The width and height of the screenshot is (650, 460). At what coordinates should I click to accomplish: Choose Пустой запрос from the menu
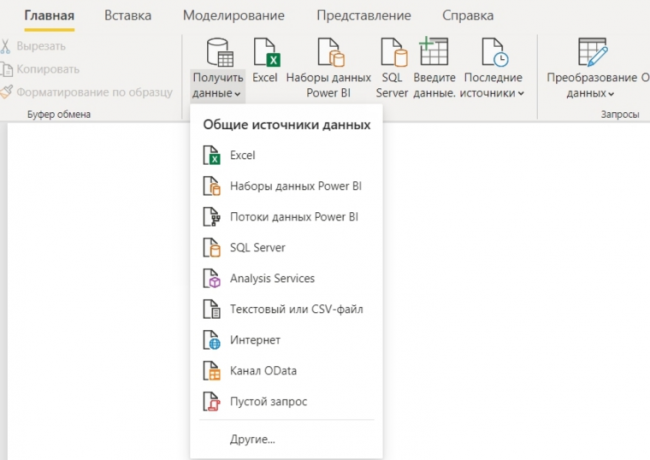click(x=268, y=401)
